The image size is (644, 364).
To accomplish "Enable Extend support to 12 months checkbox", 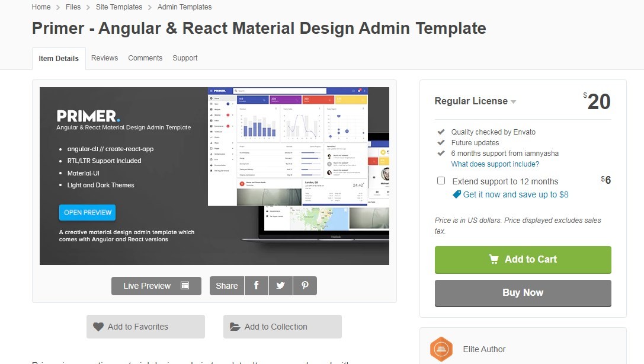I will click(441, 181).
